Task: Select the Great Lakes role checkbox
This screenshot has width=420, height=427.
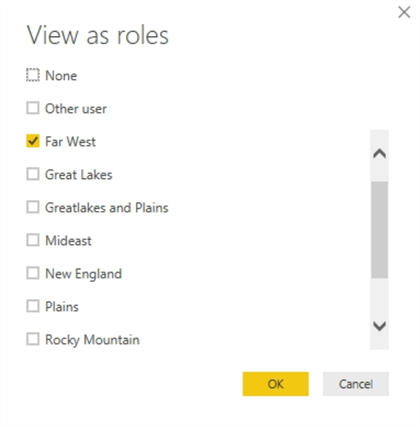Action: [33, 174]
